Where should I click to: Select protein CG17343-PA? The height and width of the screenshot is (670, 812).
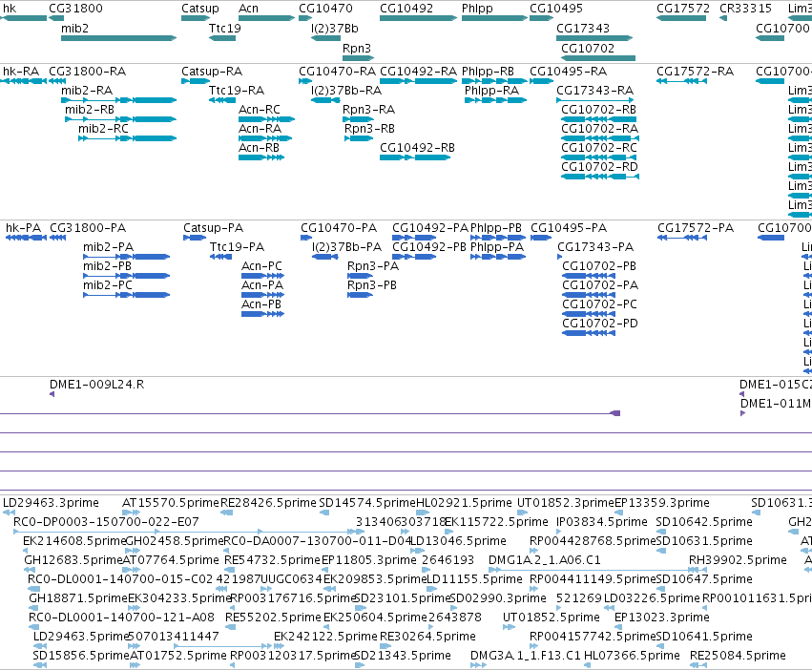560,257
